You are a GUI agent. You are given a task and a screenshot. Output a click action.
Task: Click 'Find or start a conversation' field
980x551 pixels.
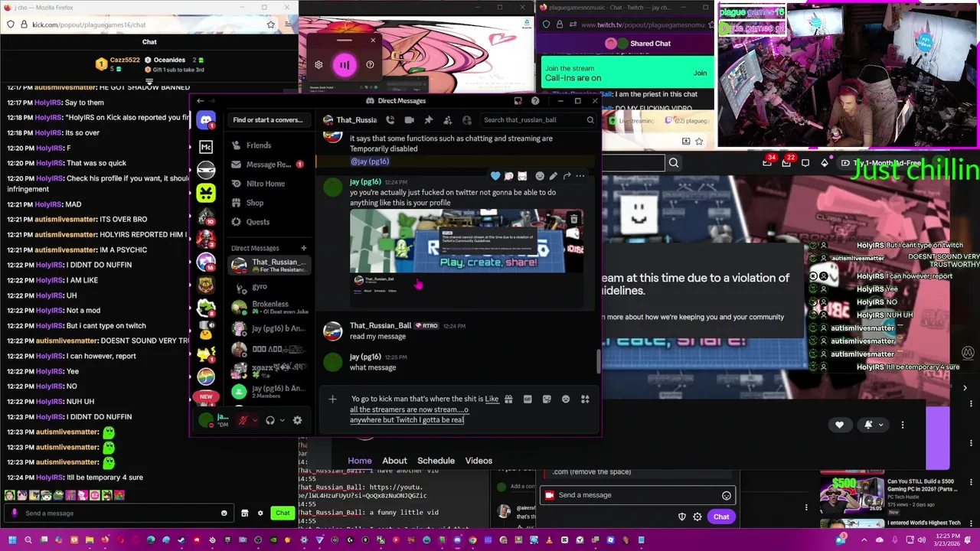pyautogui.click(x=268, y=120)
